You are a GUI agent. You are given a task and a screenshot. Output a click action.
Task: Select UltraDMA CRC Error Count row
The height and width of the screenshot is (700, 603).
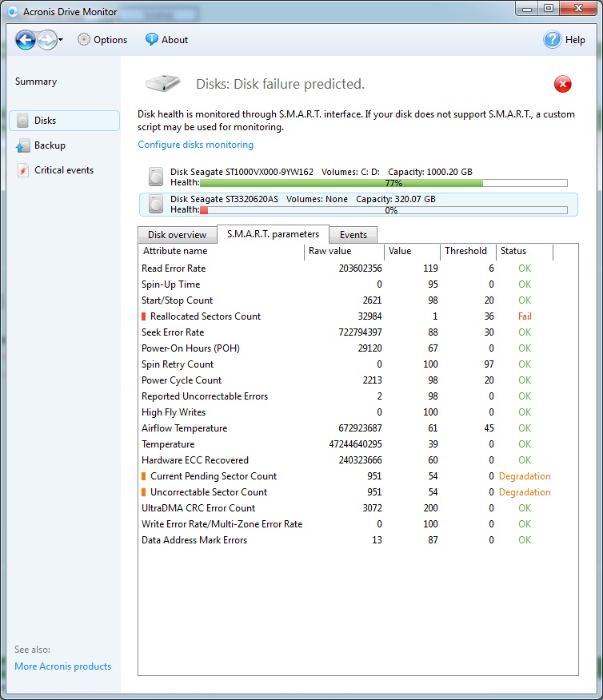pyautogui.click(x=346, y=508)
